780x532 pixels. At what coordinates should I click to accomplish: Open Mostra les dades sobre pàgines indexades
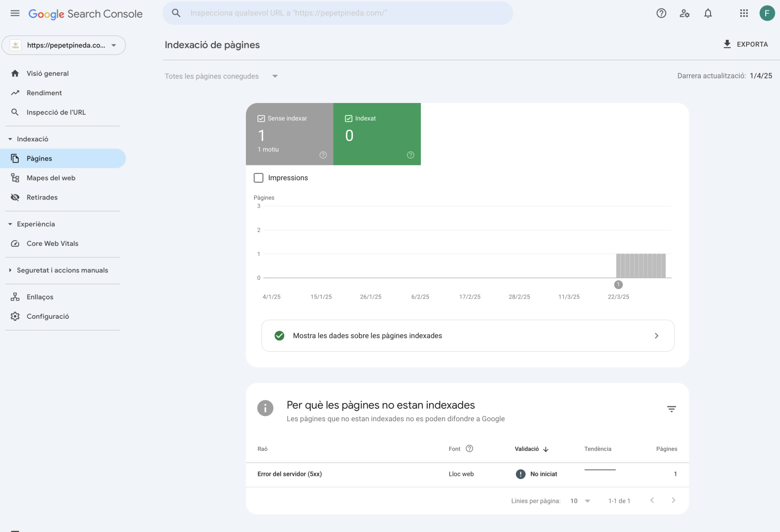point(468,335)
